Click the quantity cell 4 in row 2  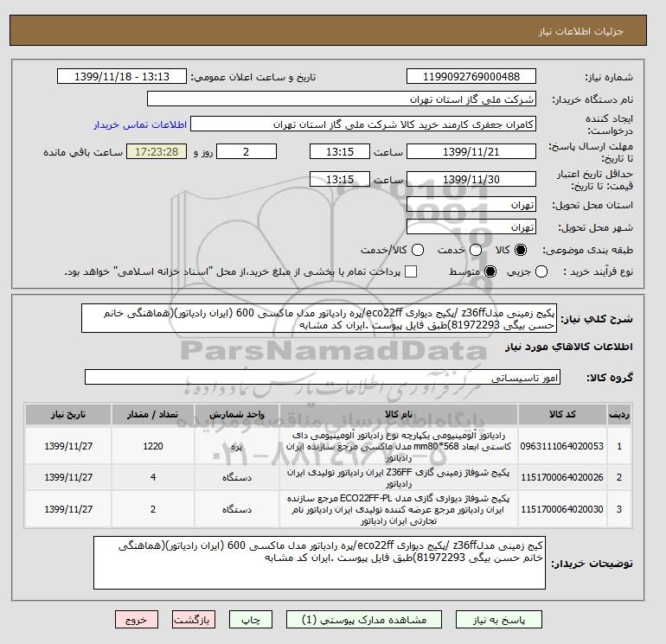tap(153, 477)
